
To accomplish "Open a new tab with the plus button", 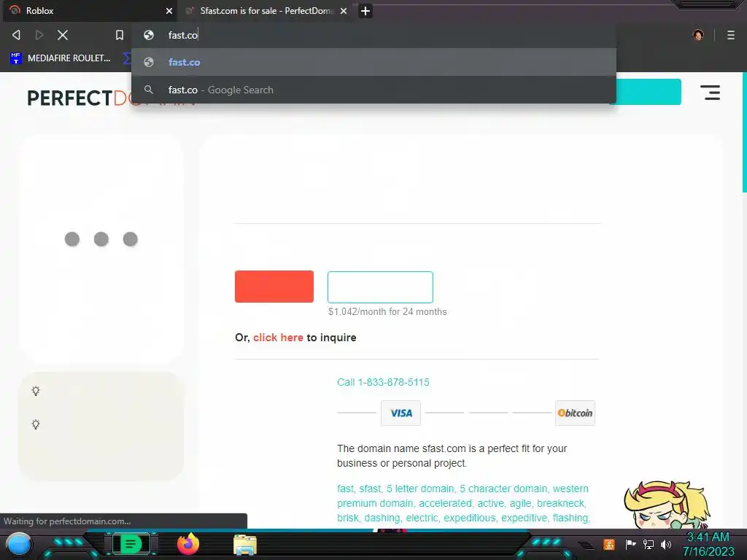I will 365,10.
